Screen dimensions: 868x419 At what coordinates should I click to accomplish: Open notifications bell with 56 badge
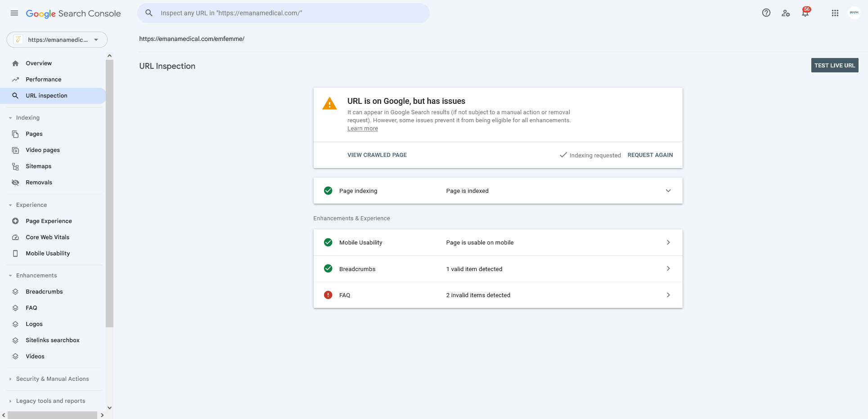point(805,12)
